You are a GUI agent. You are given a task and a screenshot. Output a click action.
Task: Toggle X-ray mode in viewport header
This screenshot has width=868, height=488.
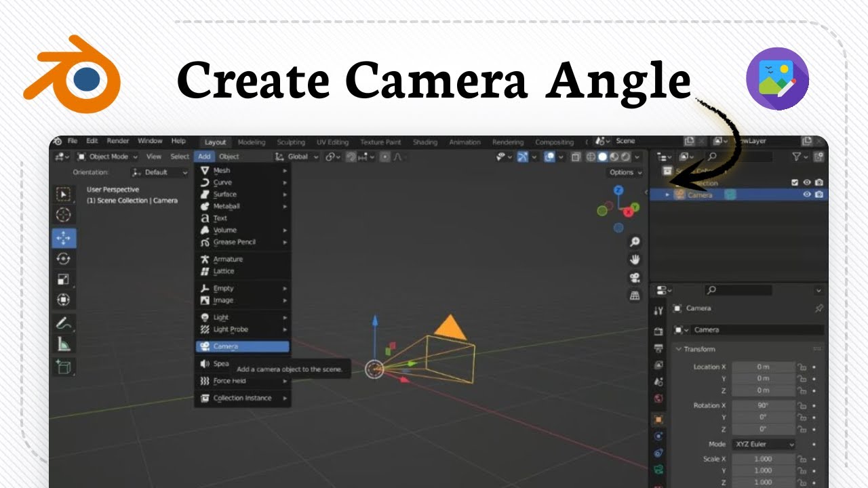(576, 157)
